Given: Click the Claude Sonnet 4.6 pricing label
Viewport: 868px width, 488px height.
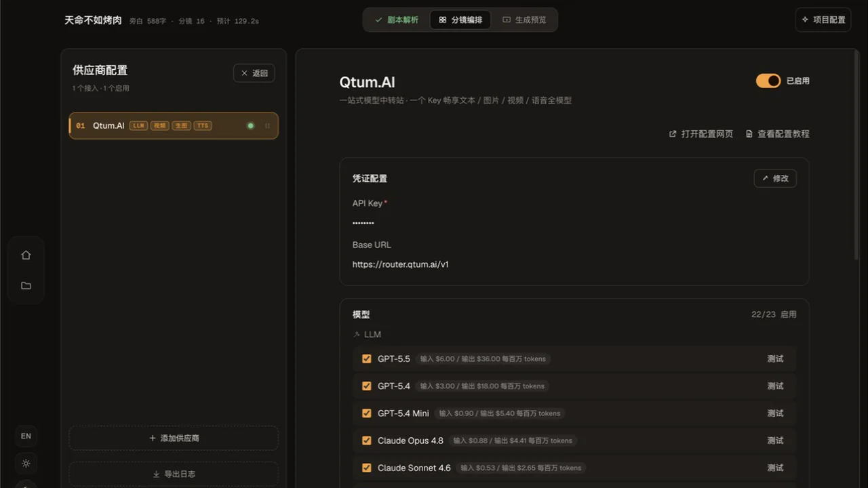Looking at the screenshot, I should tap(521, 468).
